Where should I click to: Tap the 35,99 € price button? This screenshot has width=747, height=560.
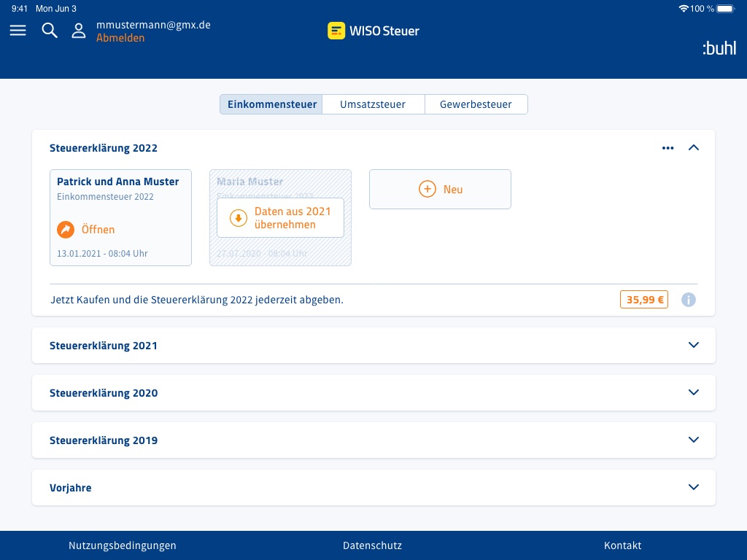[643, 300]
